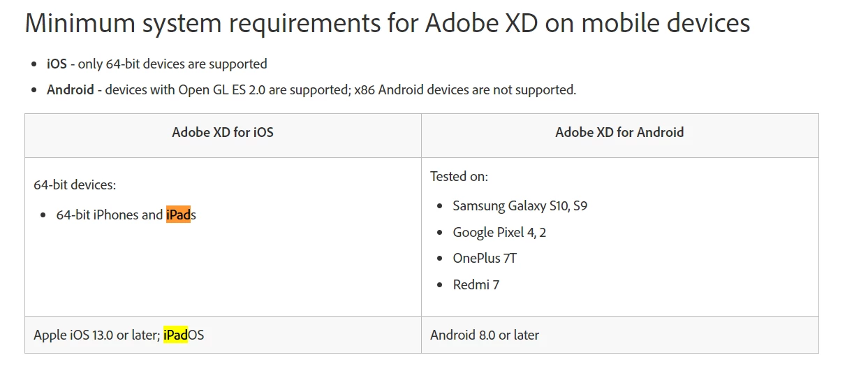Click the 'Apple iOS 13.0 or later' cell
The width and height of the screenshot is (868, 369).
96,335
